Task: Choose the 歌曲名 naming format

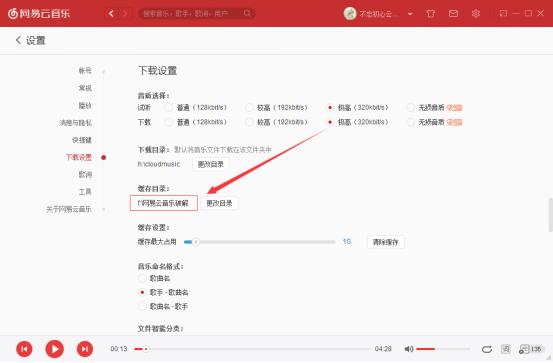Action: [142, 278]
